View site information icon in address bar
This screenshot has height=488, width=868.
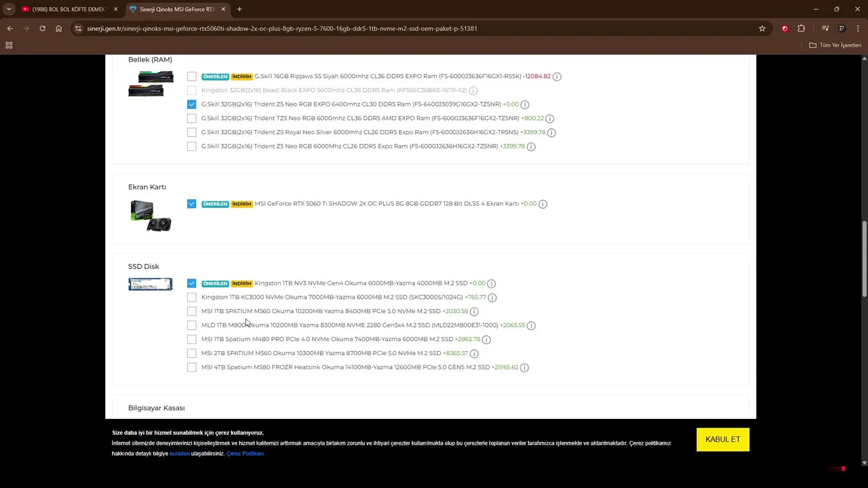pos(78,28)
